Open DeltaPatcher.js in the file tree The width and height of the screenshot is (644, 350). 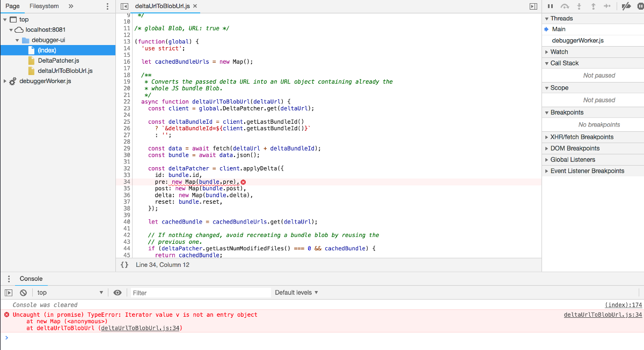58,61
